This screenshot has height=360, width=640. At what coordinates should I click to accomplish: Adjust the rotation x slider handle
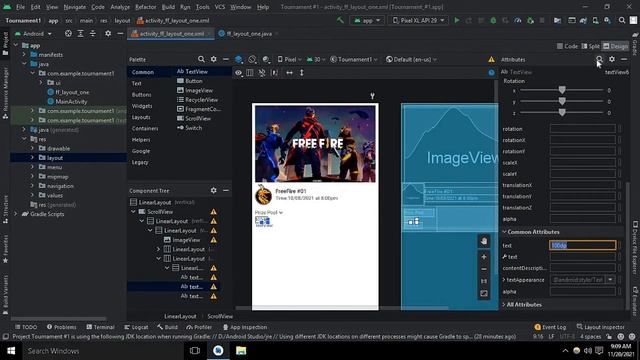tap(562, 90)
